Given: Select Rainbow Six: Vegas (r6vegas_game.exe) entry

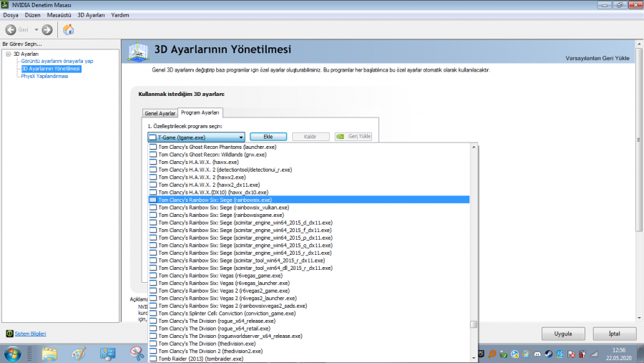Looking at the screenshot, I should click(309, 276).
